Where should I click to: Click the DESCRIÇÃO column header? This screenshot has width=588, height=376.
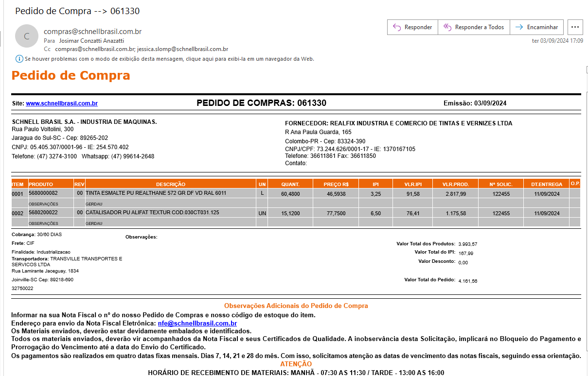tap(170, 184)
